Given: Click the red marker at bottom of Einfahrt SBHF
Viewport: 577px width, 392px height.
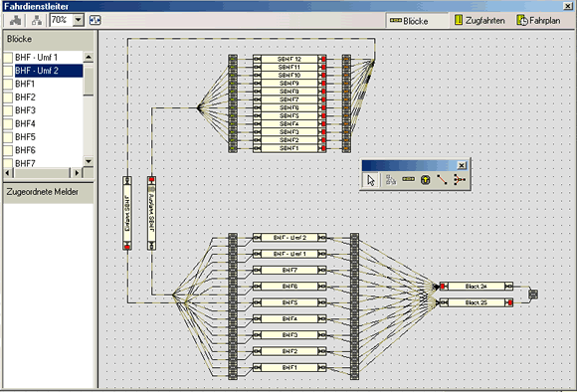Looking at the screenshot, I should (x=127, y=247).
